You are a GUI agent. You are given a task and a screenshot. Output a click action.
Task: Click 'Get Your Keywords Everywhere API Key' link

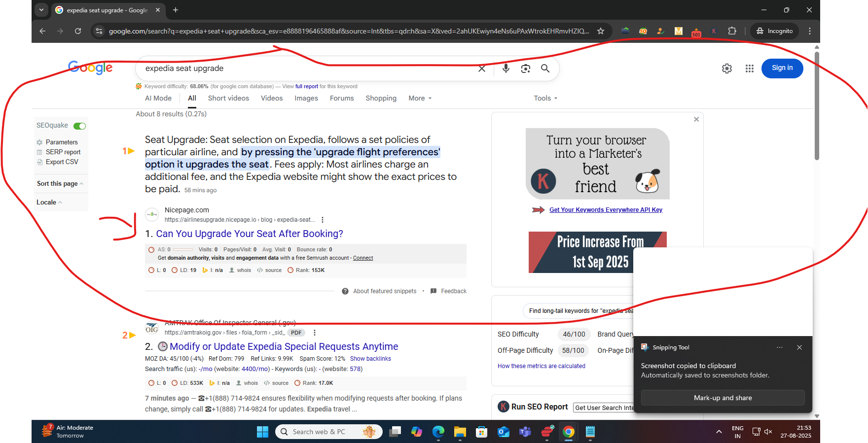[606, 210]
